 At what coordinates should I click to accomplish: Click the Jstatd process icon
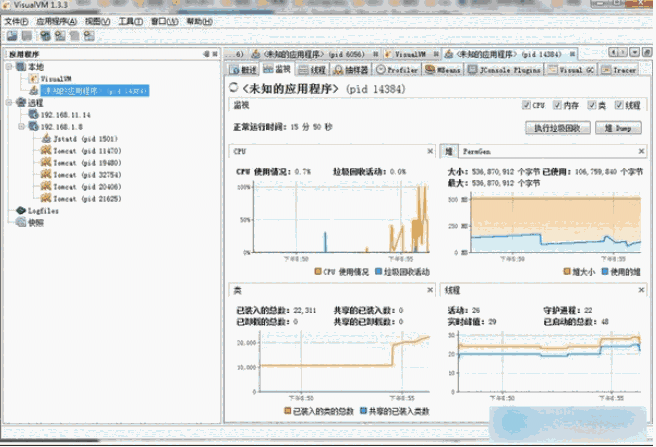pyautogui.click(x=46, y=139)
